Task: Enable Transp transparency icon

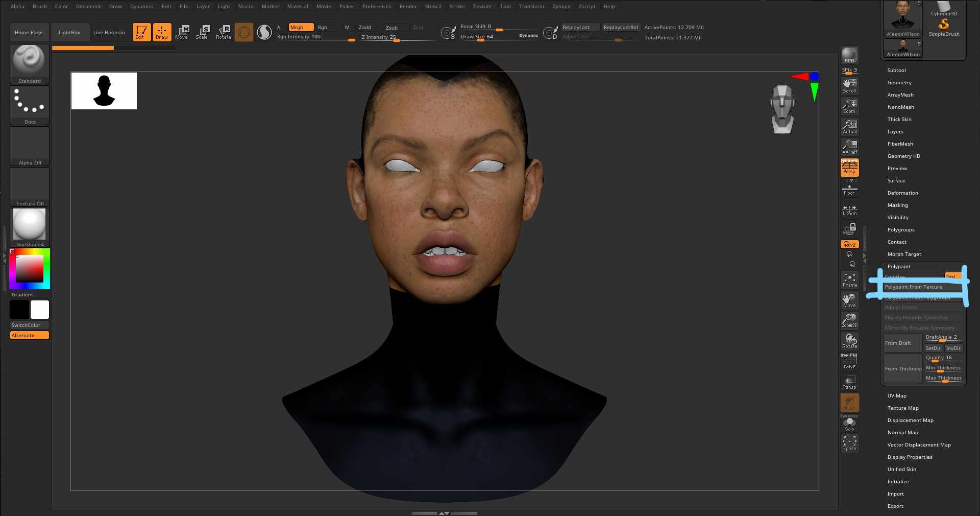Action: [x=849, y=382]
